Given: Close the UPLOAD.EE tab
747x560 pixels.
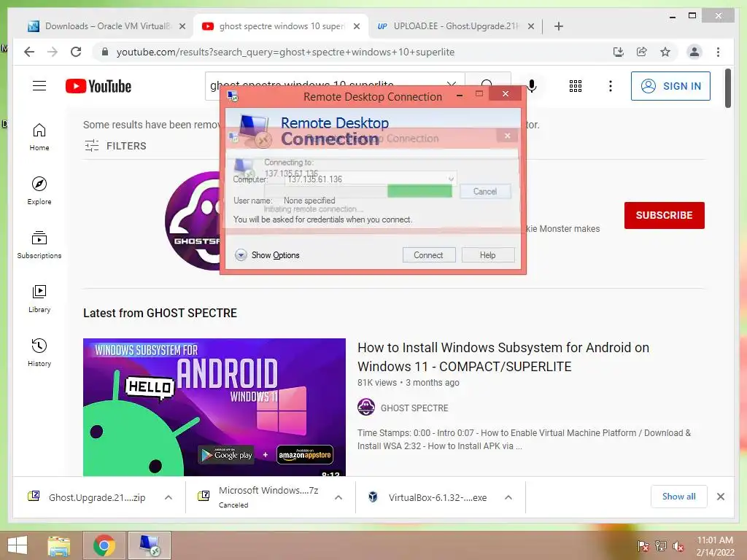Looking at the screenshot, I should (x=531, y=26).
